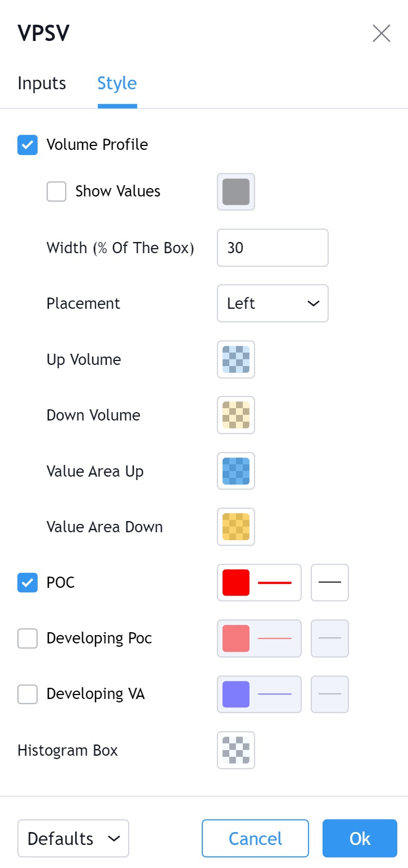Enable the Developing Poc checkbox
The height and width of the screenshot is (868, 408).
(28, 638)
